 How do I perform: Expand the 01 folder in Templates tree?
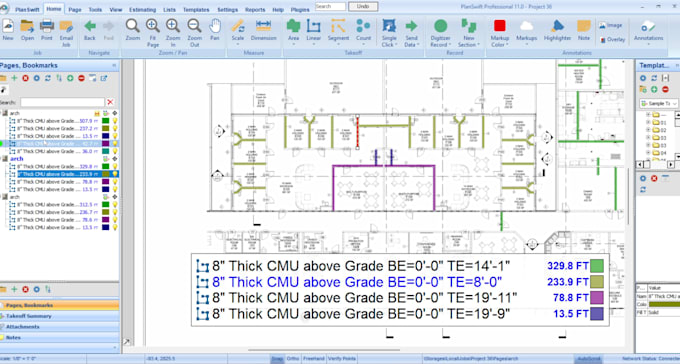click(648, 122)
